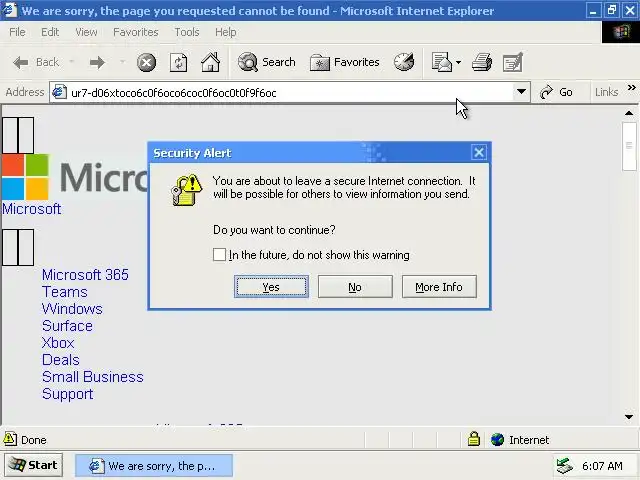Viewport: 640px width, 480px height.
Task: Click the Windows flag throbber icon
Action: coord(621,32)
